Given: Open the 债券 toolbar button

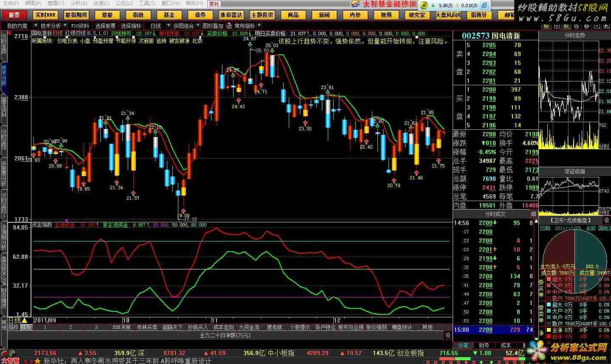Looking at the screenshot, I should 200,15.
